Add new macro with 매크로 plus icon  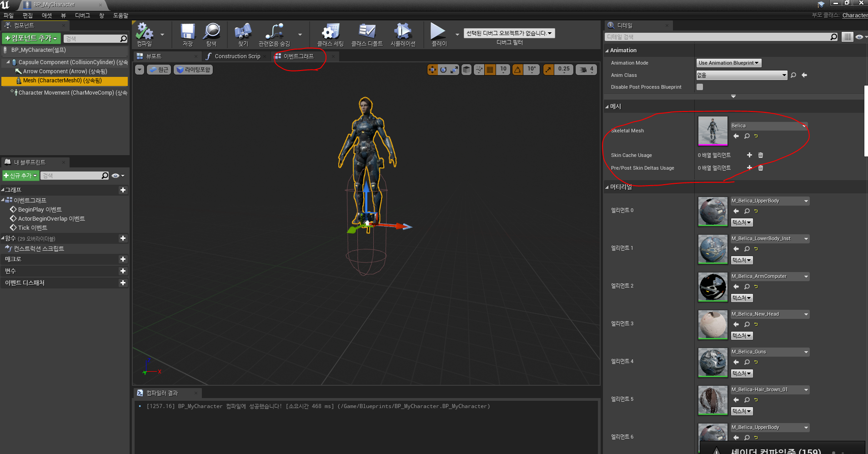click(123, 259)
